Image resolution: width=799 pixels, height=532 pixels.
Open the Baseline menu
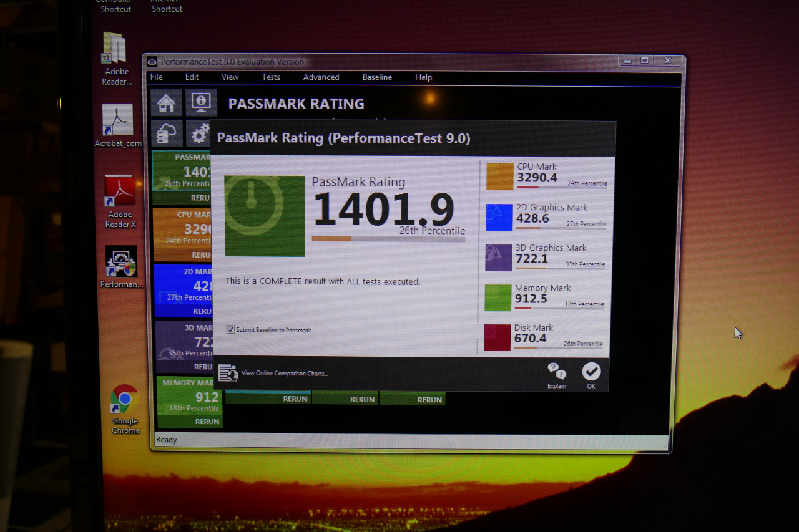point(377,77)
